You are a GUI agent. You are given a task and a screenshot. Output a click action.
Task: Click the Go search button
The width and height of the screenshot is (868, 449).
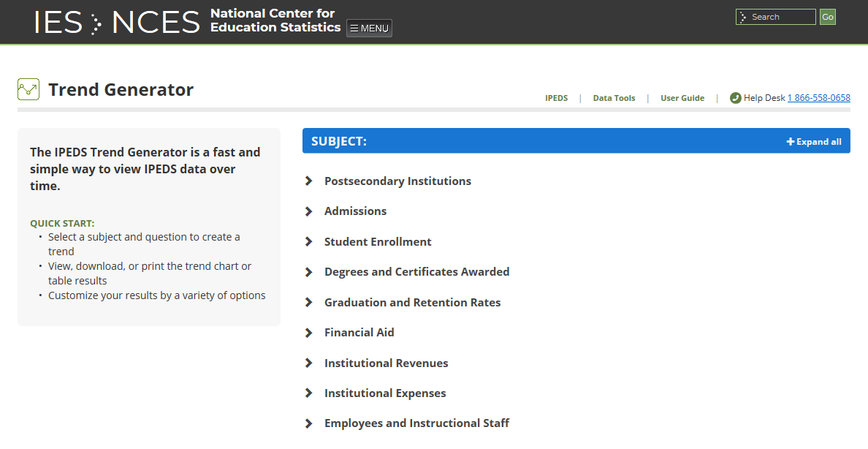click(828, 17)
